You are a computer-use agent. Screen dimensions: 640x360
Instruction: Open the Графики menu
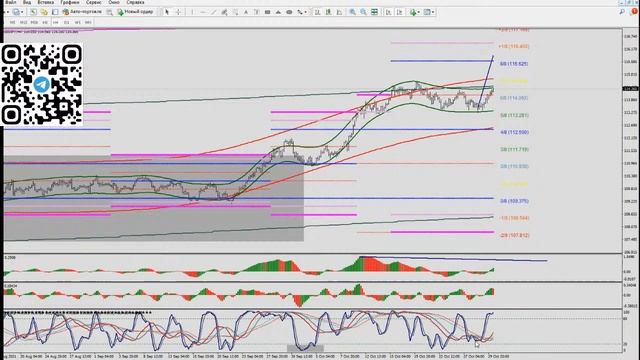[70, 2]
